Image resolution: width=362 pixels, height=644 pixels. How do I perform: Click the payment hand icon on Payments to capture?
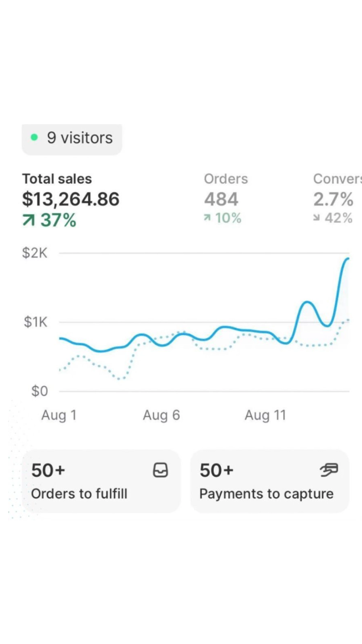329,470
